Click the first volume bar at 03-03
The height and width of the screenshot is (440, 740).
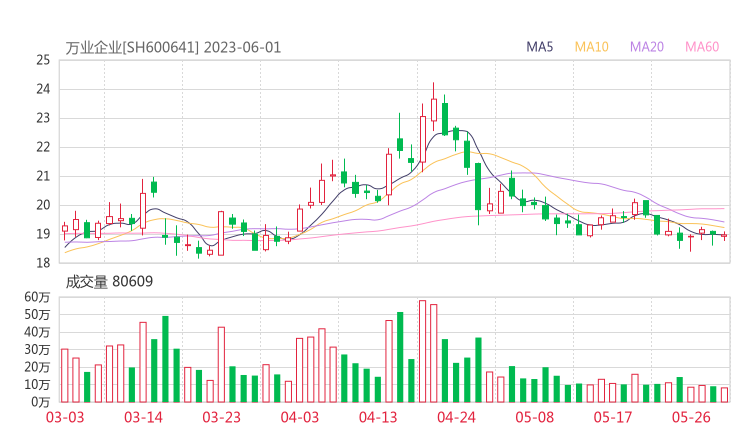pyautogui.click(x=65, y=376)
